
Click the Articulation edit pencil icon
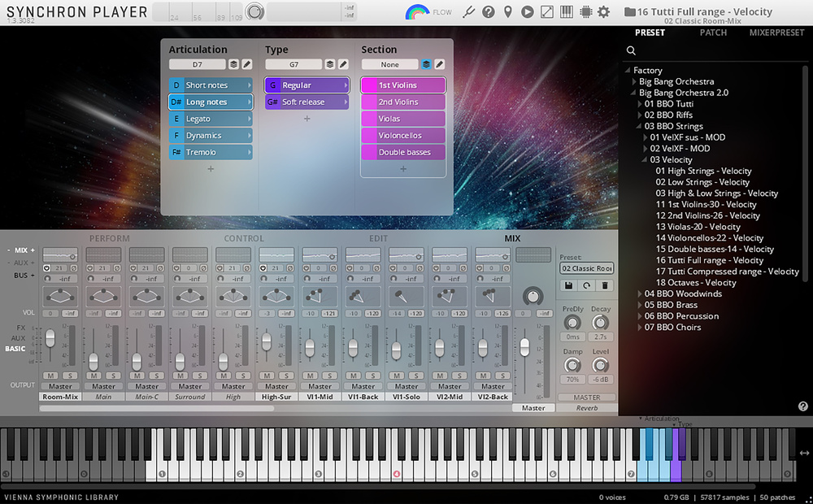pyautogui.click(x=247, y=64)
